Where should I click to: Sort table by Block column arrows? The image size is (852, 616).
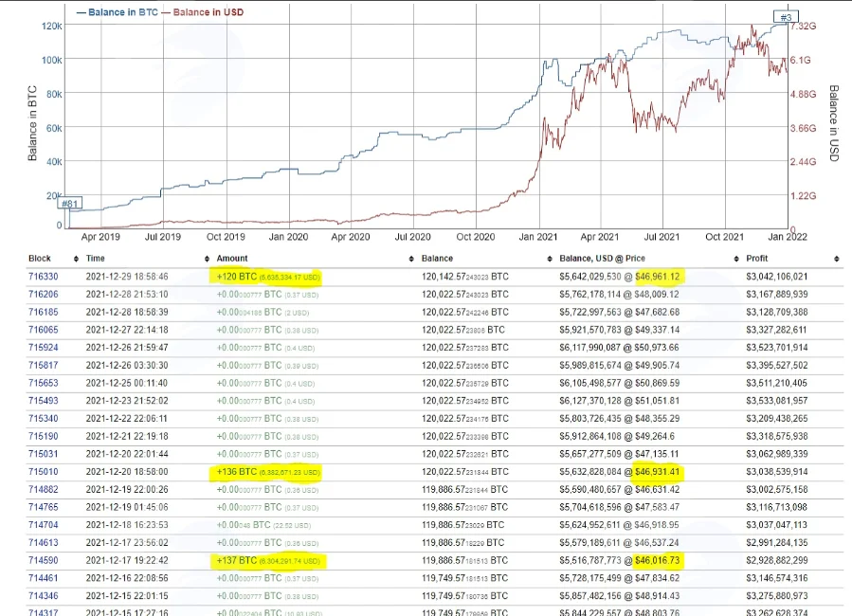[x=76, y=259]
